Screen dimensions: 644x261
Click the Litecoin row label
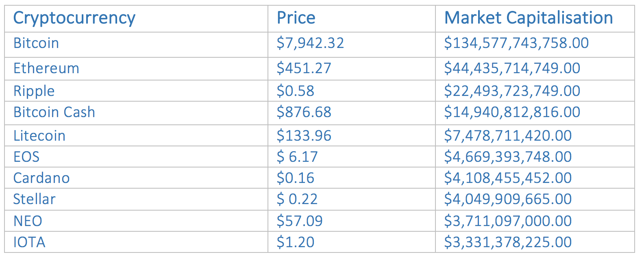pyautogui.click(x=39, y=136)
